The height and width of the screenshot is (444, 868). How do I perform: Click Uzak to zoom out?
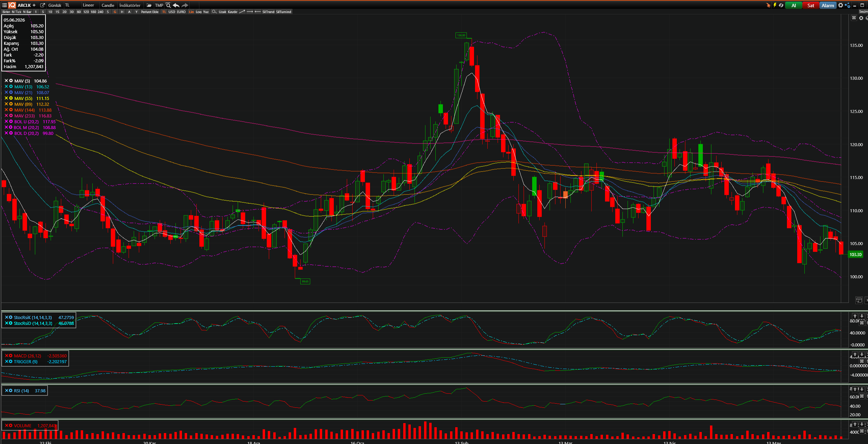[223, 12]
